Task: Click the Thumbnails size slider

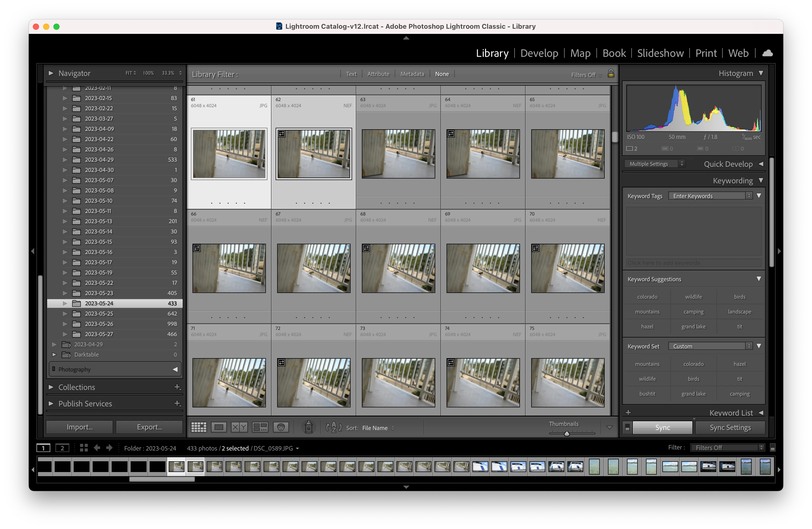Action: point(567,434)
